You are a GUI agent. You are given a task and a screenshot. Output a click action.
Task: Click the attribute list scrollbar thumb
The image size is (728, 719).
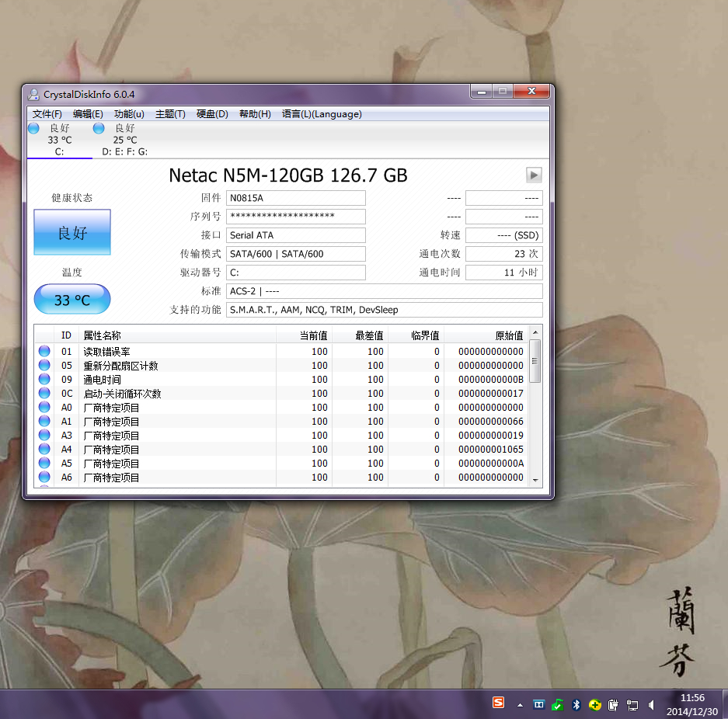[x=535, y=361]
